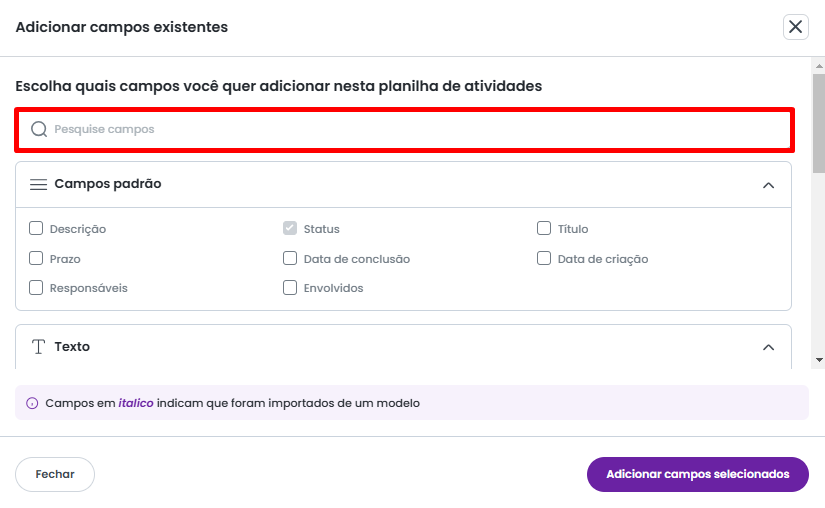The height and width of the screenshot is (508, 825).
Task: Tick the Data de conclusão checkbox
Action: tap(290, 258)
